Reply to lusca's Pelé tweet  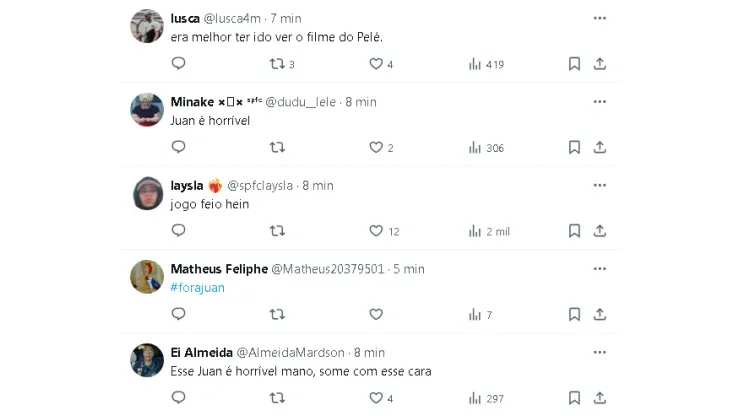click(178, 64)
